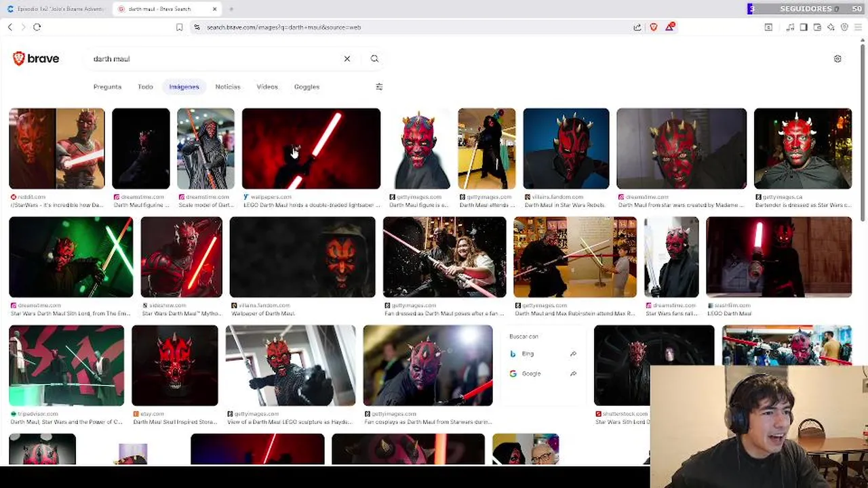Viewport: 868px width, 488px height.
Task: Open the wallpapers.com LEGO Darth Maul lightsaber image
Action: point(311,148)
